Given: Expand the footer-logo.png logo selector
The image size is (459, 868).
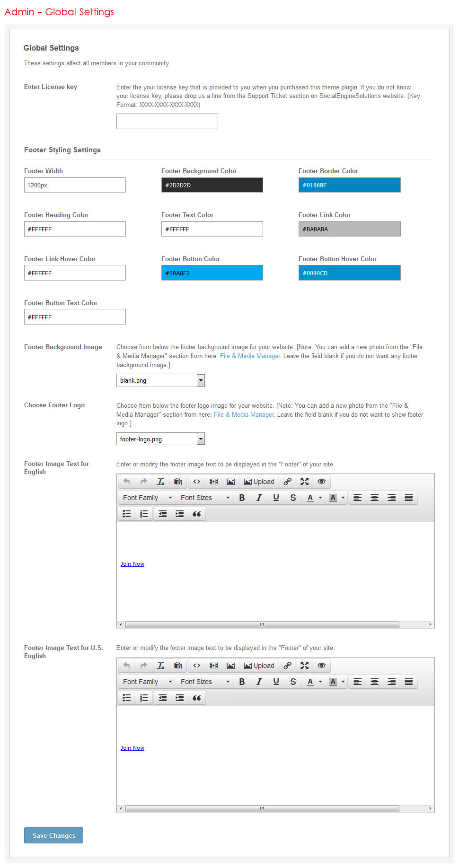Looking at the screenshot, I should pos(160,439).
